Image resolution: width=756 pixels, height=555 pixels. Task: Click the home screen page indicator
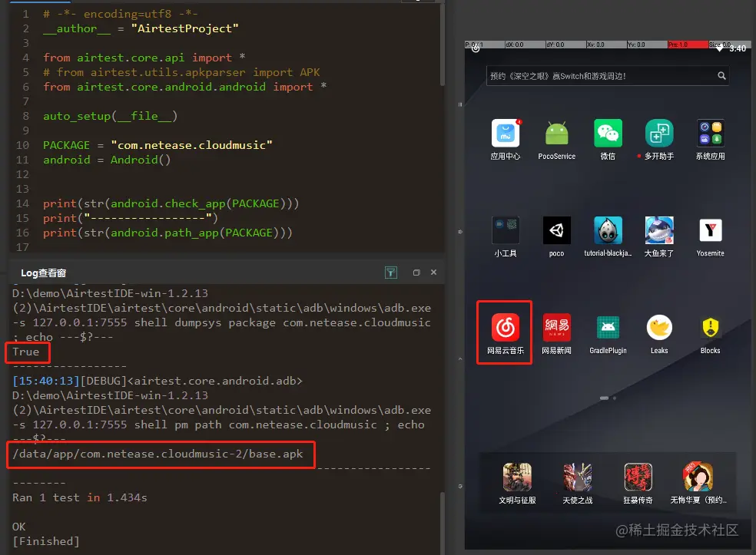coord(608,398)
